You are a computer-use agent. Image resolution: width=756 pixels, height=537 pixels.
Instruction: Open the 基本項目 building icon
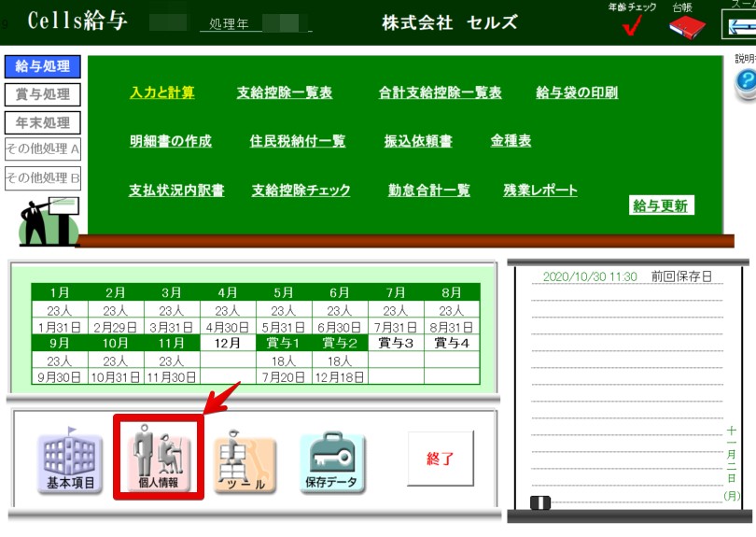click(x=70, y=460)
